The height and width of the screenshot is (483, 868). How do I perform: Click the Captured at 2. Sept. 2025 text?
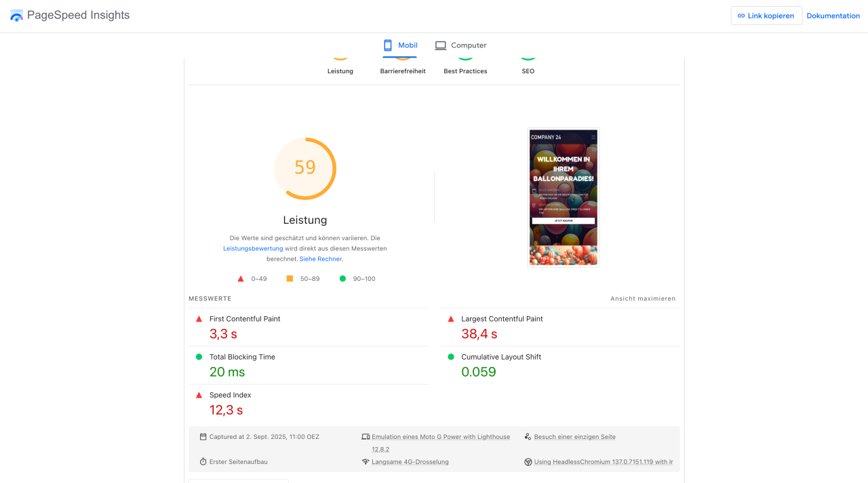pos(264,437)
